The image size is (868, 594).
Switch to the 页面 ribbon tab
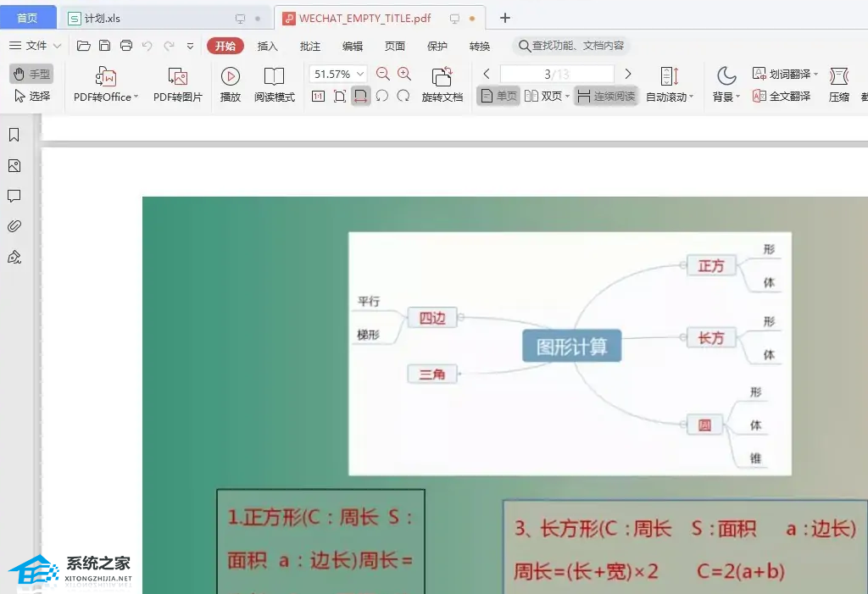click(395, 46)
